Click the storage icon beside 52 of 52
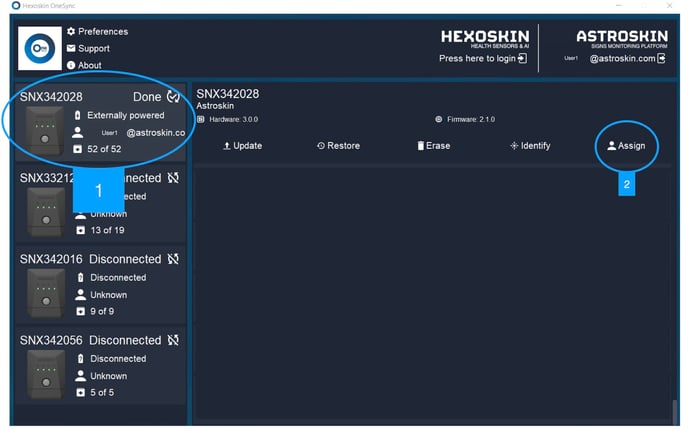The image size is (688, 429). tap(78, 149)
